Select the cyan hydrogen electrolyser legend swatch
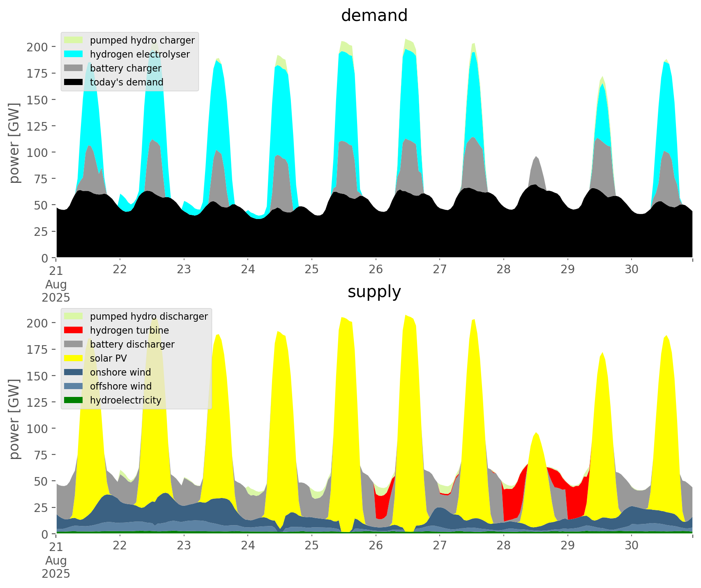This screenshot has height=588, width=701. coord(74,54)
